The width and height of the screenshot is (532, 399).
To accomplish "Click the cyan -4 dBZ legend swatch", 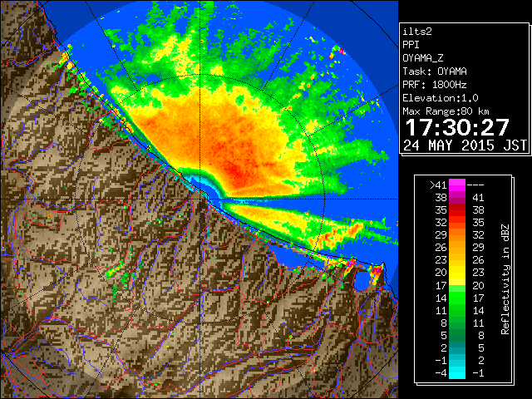I will [457, 372].
